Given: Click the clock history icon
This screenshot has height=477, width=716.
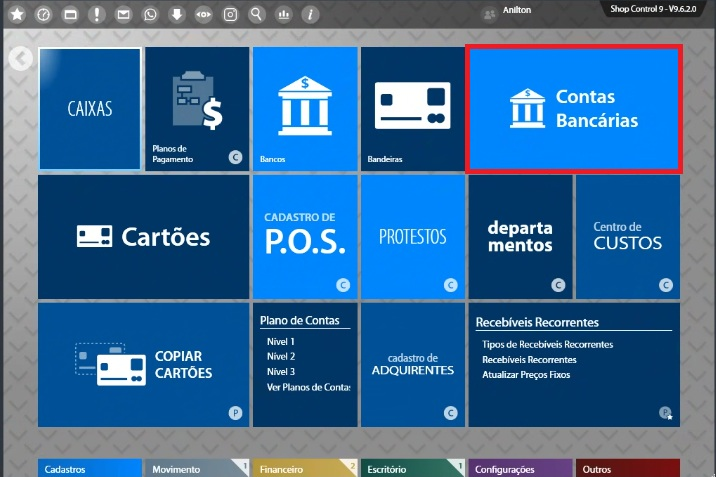Looking at the screenshot, I should [x=44, y=14].
